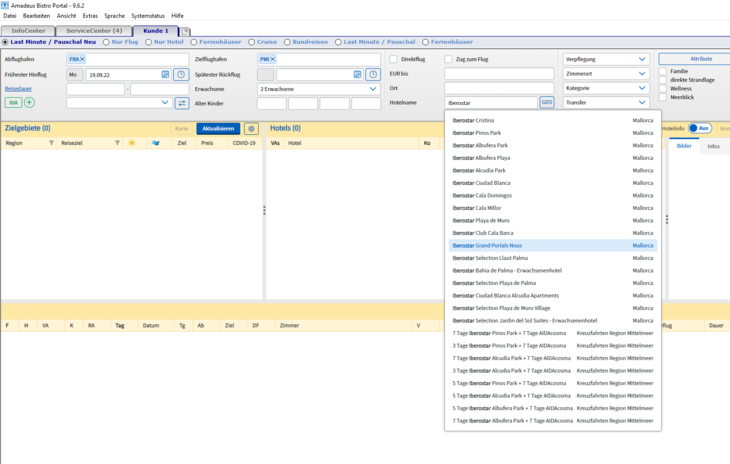Open the dropdown next to the XVA button
The width and height of the screenshot is (730, 464).
point(119,103)
